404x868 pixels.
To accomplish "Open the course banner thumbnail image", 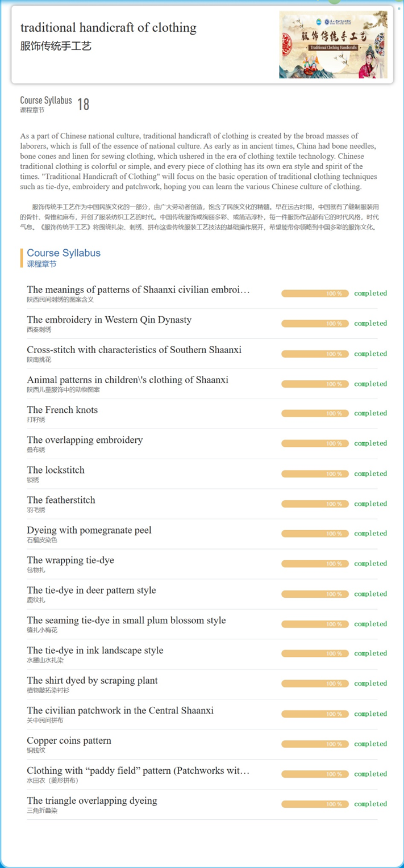I will click(333, 44).
